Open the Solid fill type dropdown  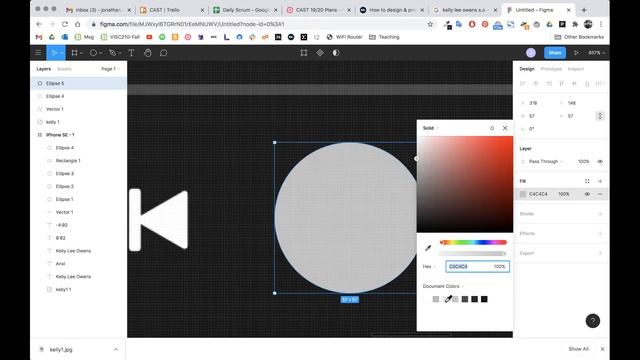pos(431,128)
